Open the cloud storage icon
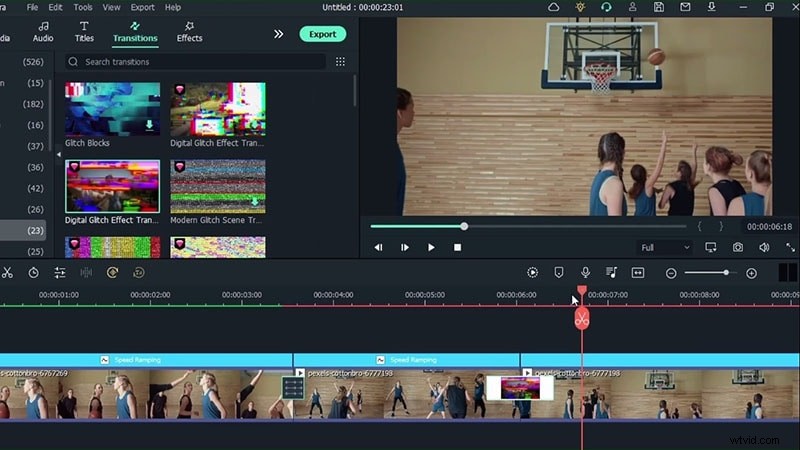The height and width of the screenshot is (450, 800). click(554, 7)
